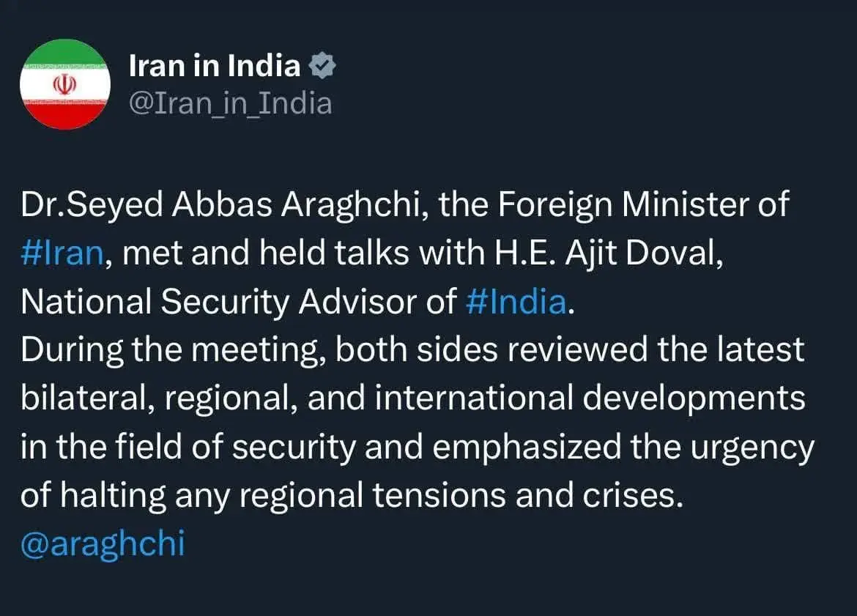Viewport: 857px width, 616px height.
Task: Click the words Foreign Minister of
Action: (x=643, y=205)
